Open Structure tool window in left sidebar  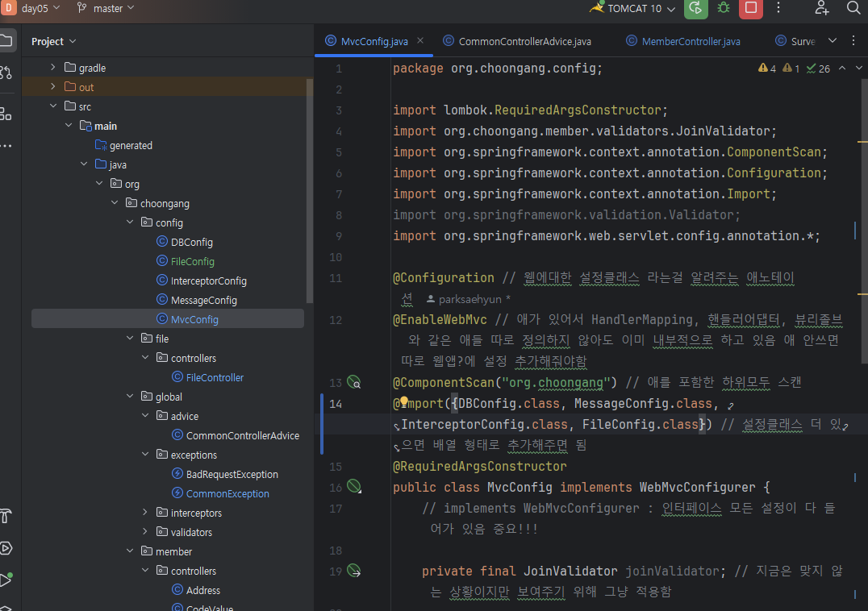point(6,113)
